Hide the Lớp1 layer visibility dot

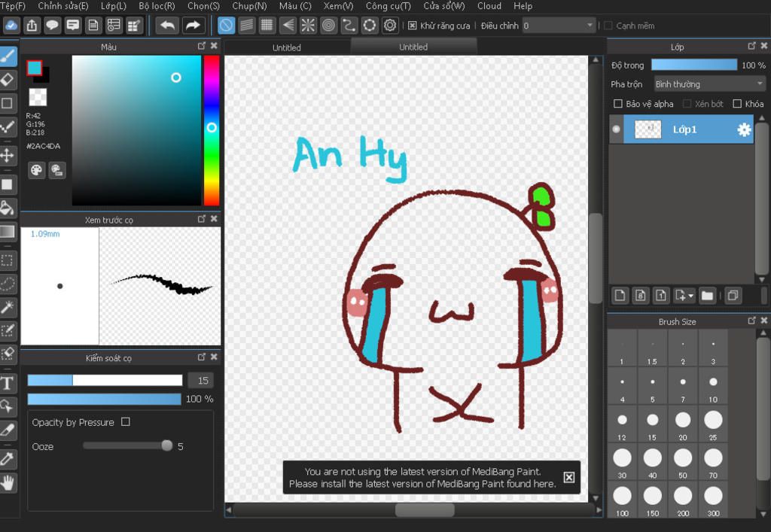pos(616,129)
